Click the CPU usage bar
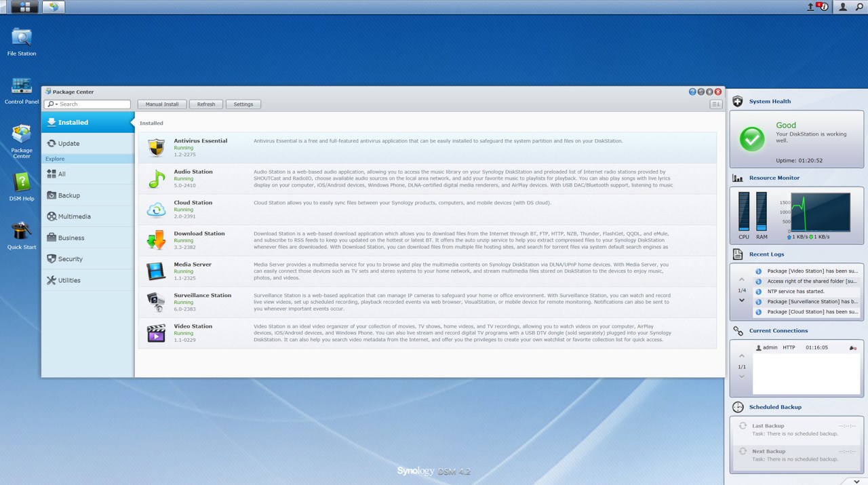Screen dimensions: 868x485 (x=744, y=212)
